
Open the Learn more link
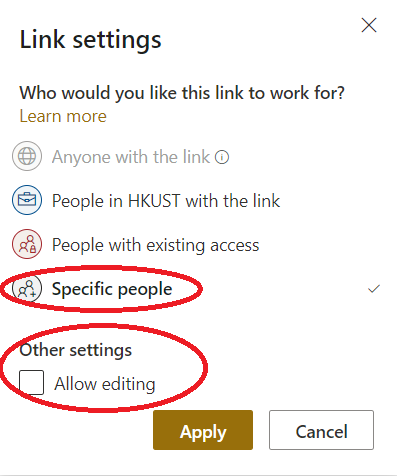[63, 116]
